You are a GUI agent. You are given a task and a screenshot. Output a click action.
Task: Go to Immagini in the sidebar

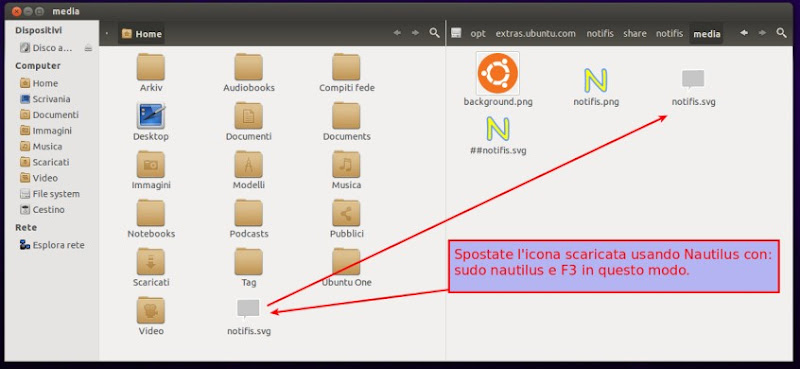tap(45, 131)
